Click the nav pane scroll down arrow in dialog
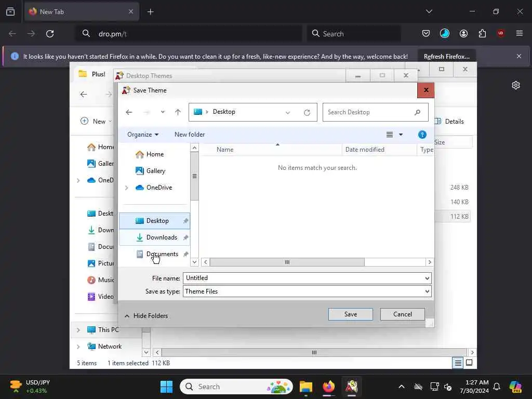 pyautogui.click(x=194, y=262)
